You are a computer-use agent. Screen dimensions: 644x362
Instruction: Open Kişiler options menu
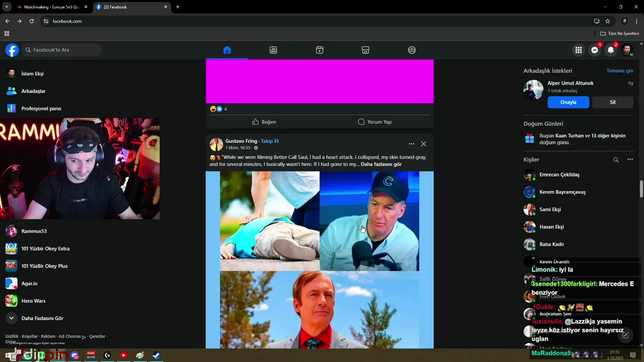[x=630, y=159]
